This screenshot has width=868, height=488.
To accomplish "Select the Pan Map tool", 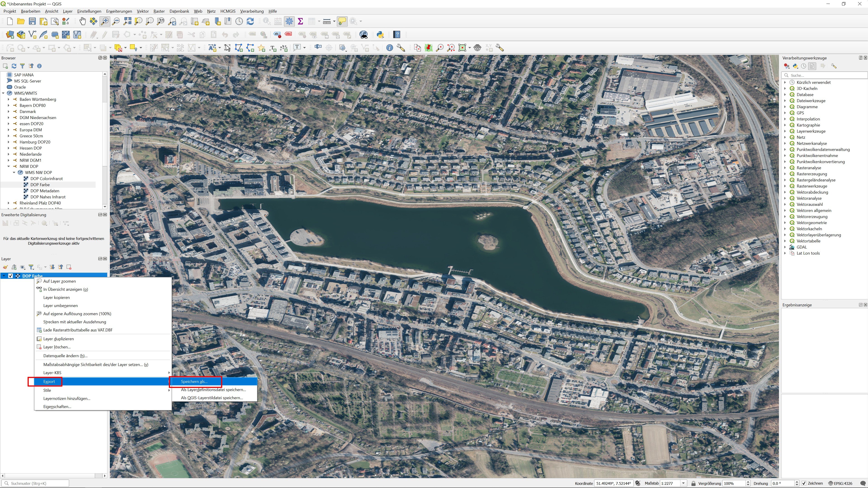I will 82,21.
